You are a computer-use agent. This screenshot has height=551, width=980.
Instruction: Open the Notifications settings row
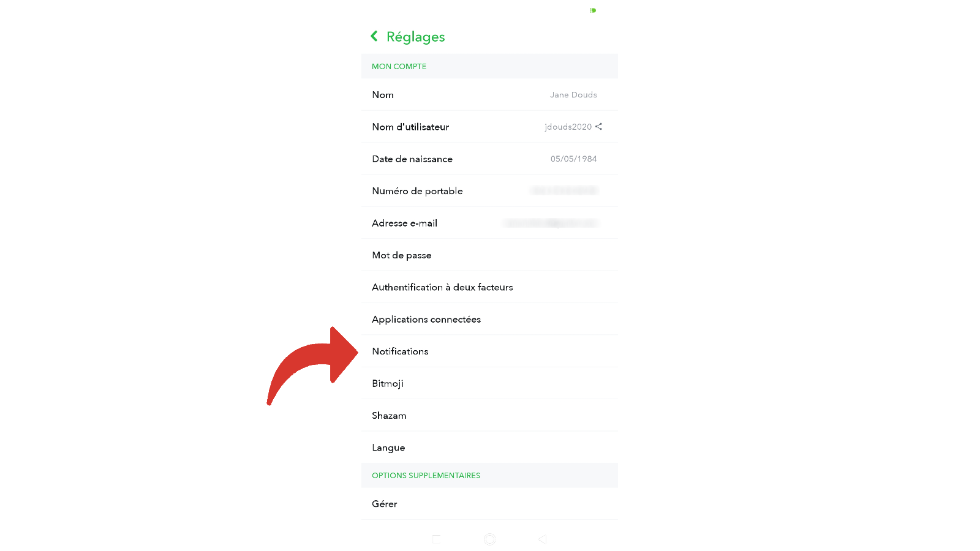click(489, 351)
